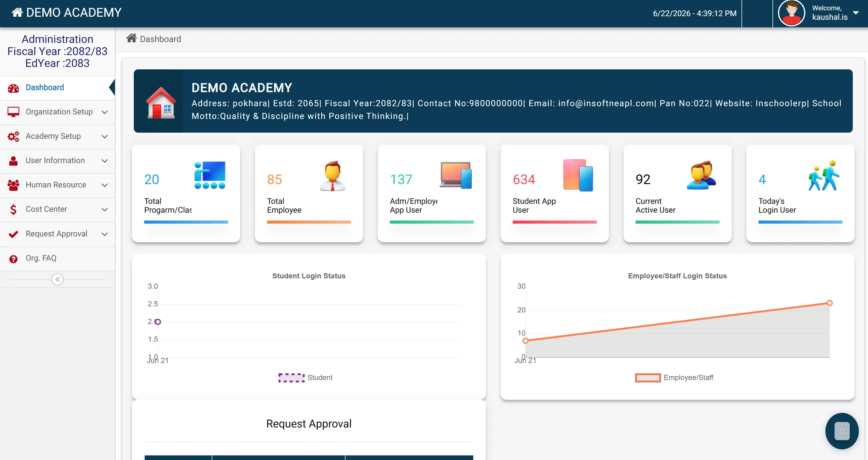Click the Human Resource group icon
The image size is (868, 460).
(x=13, y=185)
